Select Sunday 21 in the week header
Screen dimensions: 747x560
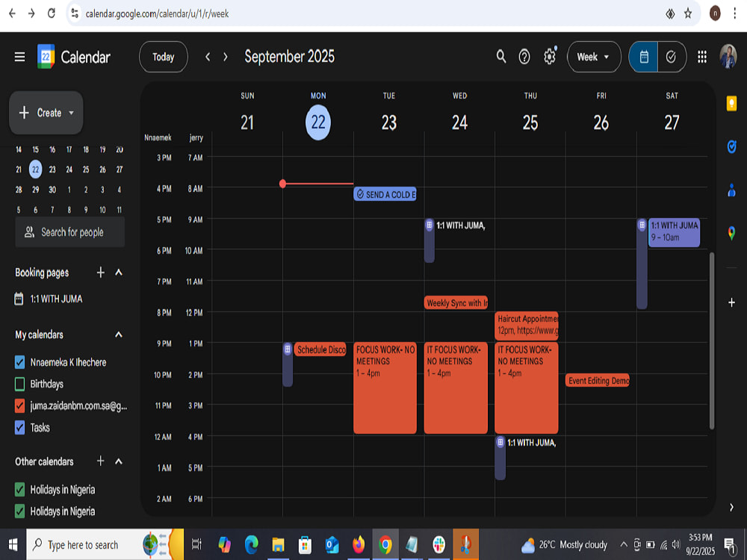247,122
